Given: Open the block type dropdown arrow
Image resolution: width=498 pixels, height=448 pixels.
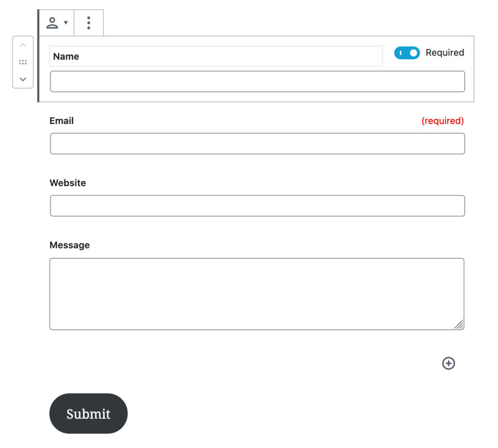Looking at the screenshot, I should click(65, 22).
